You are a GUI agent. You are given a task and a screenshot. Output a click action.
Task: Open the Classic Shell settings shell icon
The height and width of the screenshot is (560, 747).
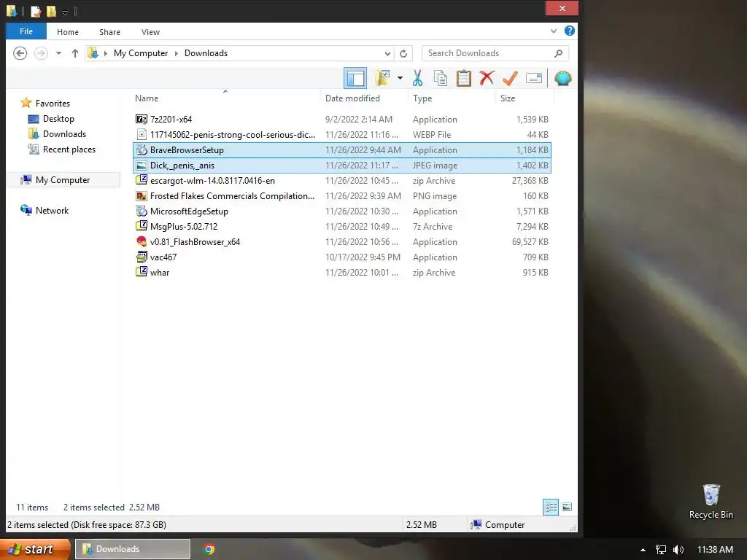click(562, 78)
